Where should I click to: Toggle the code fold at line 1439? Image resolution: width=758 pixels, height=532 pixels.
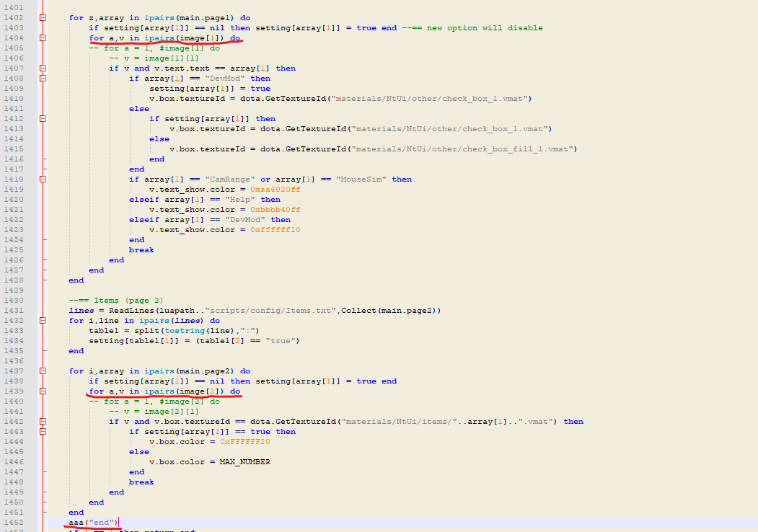point(41,391)
